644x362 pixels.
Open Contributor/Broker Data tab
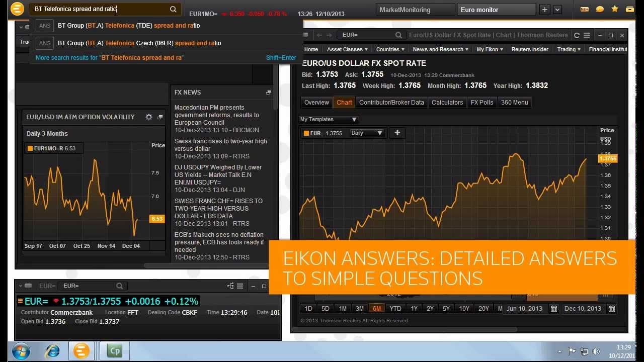[x=391, y=103]
